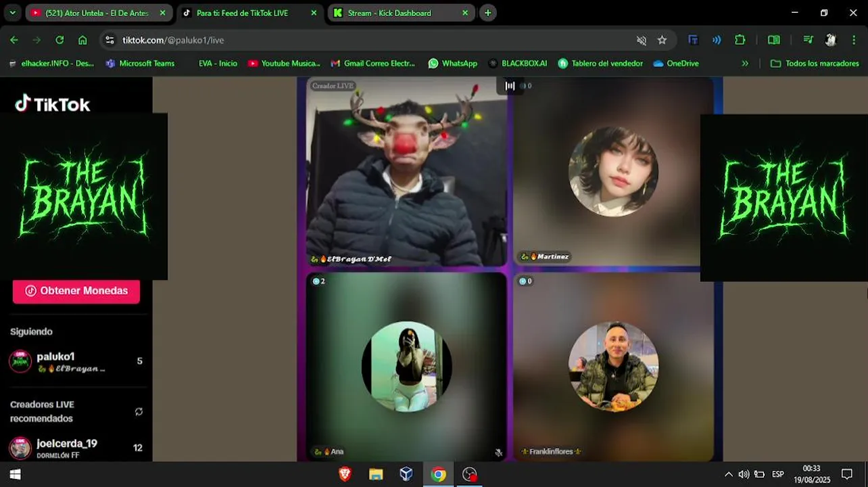
Task: Open Microsoft Teams bookmark
Action: [140, 64]
